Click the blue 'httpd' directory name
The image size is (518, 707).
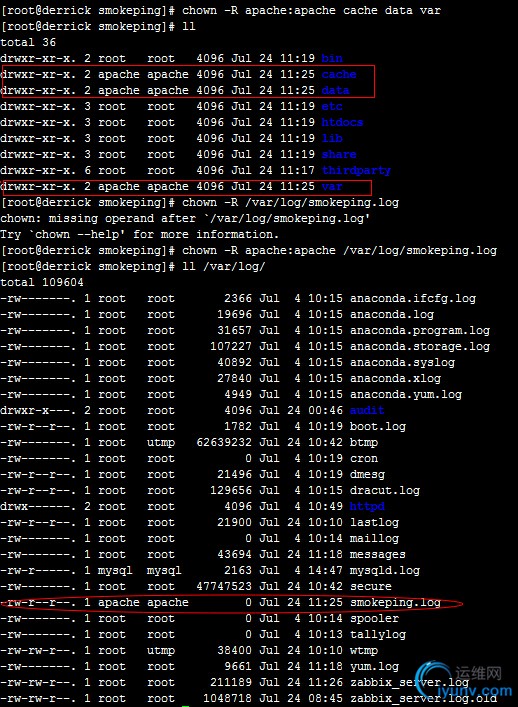click(367, 506)
